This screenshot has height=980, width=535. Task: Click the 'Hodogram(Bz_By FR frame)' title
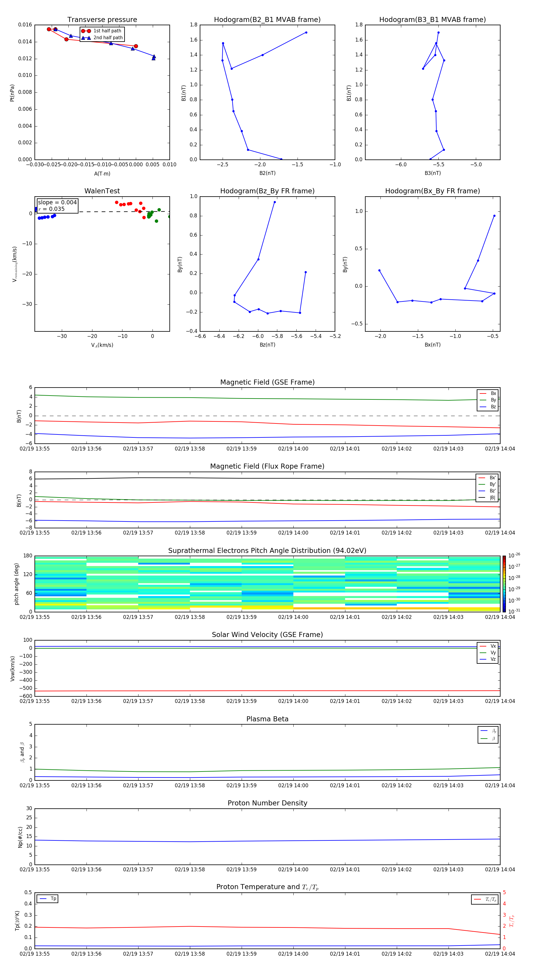[267, 191]
